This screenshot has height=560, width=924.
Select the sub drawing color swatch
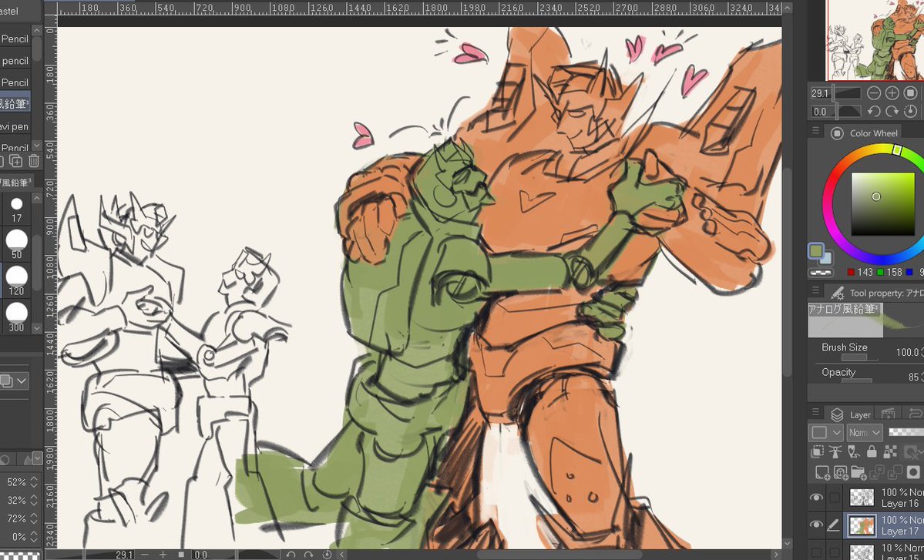827,259
